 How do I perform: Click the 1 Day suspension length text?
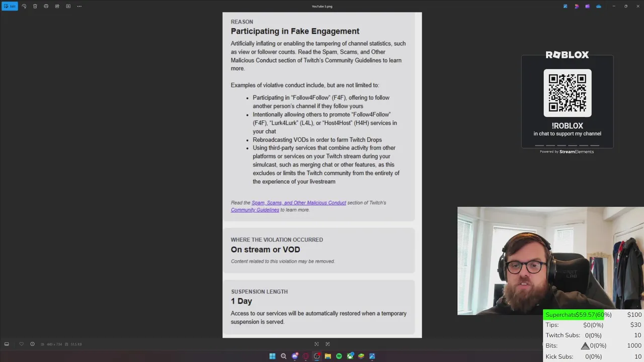(242, 301)
